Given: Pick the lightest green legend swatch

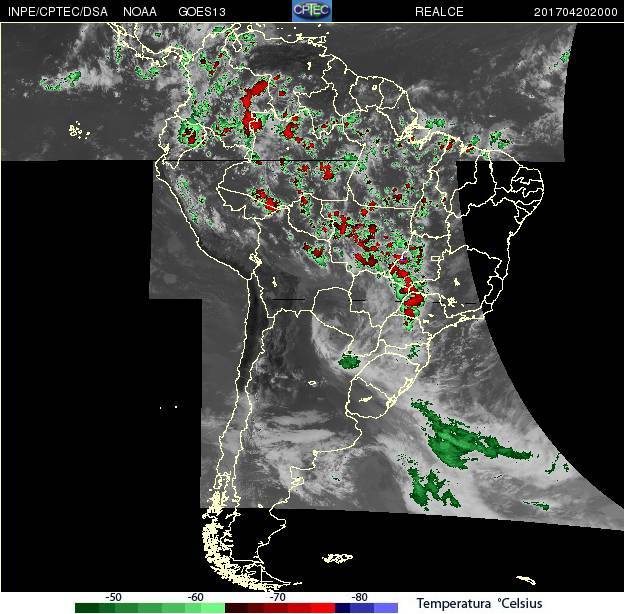Looking at the screenshot, I should point(213,608).
